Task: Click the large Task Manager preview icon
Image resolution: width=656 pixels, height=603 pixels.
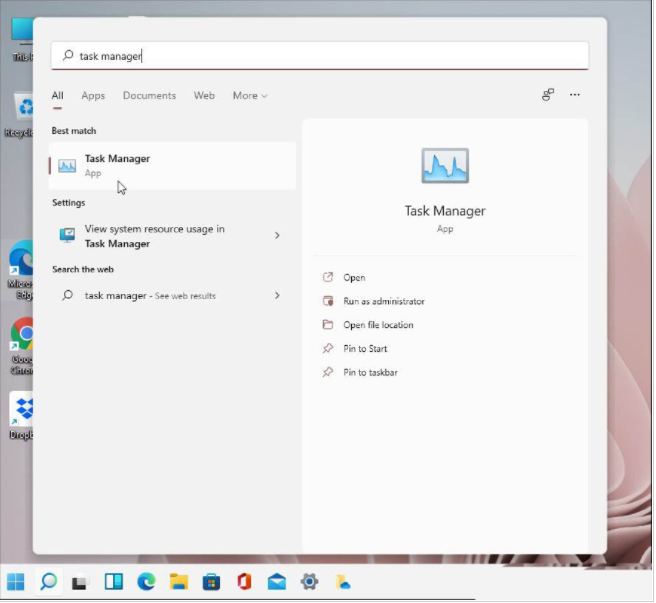Action: [x=445, y=166]
